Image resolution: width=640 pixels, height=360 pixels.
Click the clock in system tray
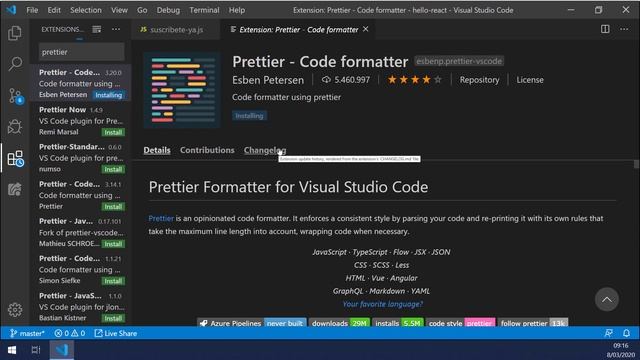[620, 350]
